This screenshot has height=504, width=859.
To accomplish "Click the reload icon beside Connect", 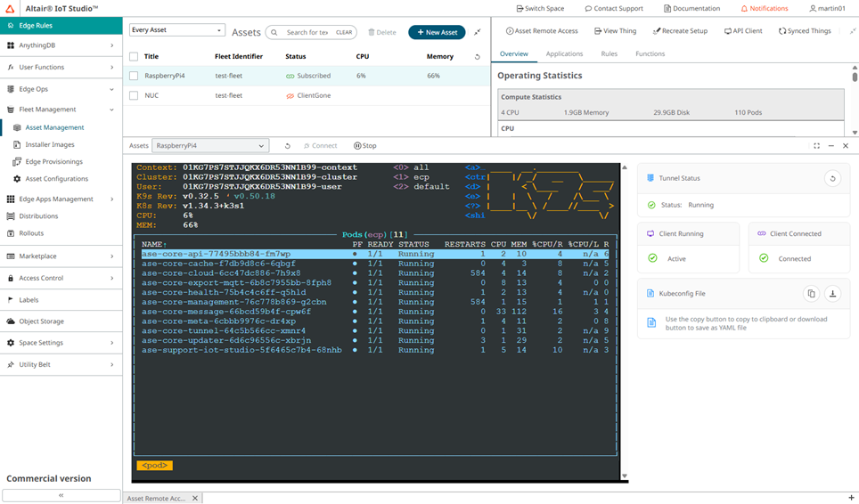I will click(x=287, y=146).
